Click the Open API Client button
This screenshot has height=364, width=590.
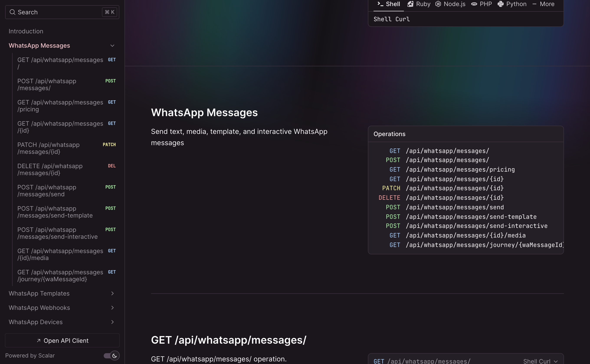(62, 340)
